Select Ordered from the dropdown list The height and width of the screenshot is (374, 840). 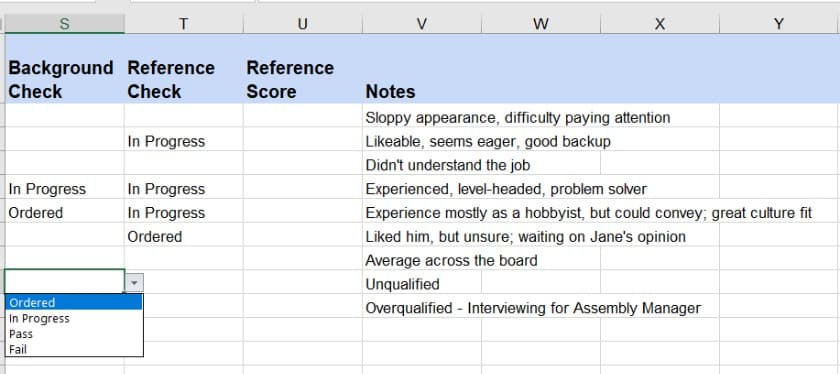coord(74,302)
